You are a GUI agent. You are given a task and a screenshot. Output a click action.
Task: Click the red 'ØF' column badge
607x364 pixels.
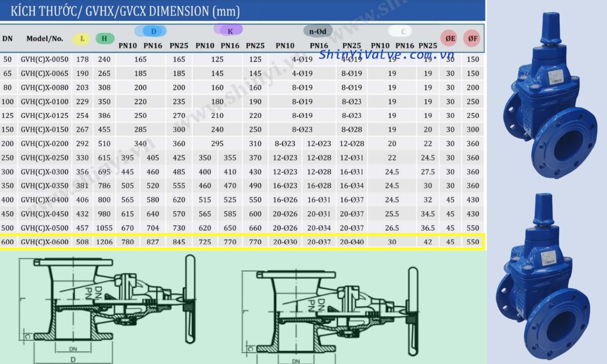(472, 38)
